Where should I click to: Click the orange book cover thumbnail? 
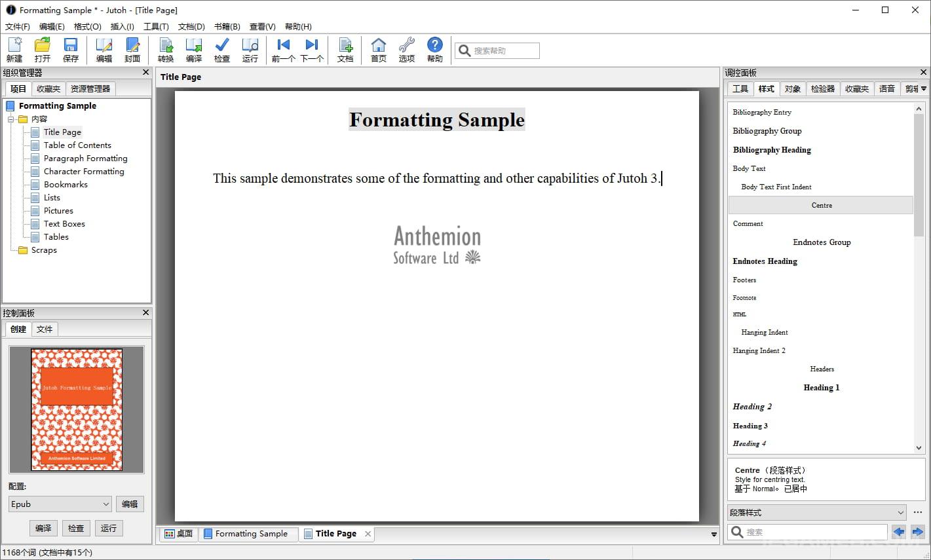[77, 409]
